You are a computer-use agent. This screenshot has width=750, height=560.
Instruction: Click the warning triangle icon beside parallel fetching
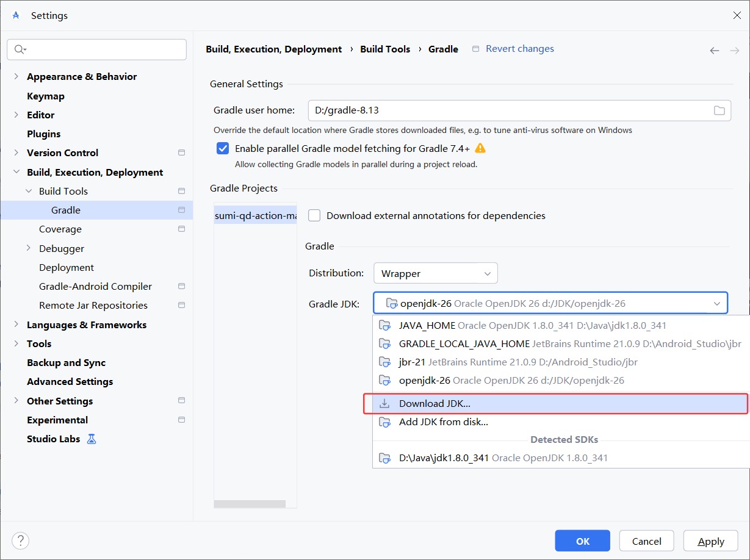pyautogui.click(x=480, y=148)
